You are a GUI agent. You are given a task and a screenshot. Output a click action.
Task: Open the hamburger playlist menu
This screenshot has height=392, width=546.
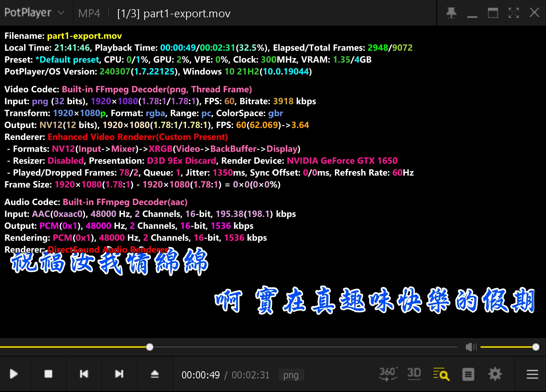pos(532,374)
